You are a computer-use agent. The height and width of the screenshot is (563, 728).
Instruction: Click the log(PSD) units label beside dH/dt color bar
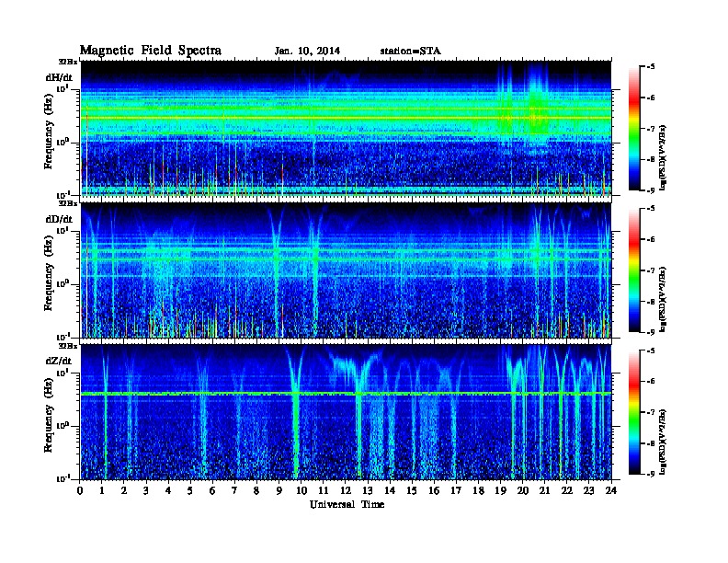663,157
